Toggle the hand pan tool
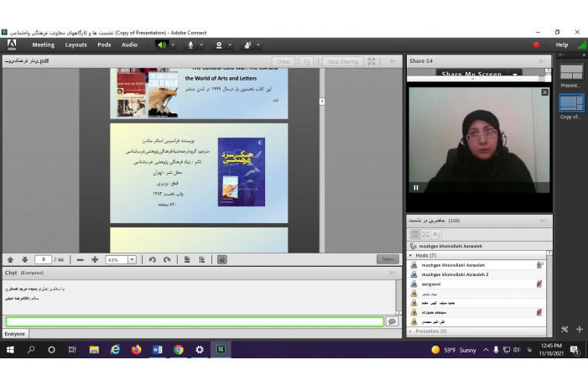Viewport: 588px width, 386px height. click(222, 259)
